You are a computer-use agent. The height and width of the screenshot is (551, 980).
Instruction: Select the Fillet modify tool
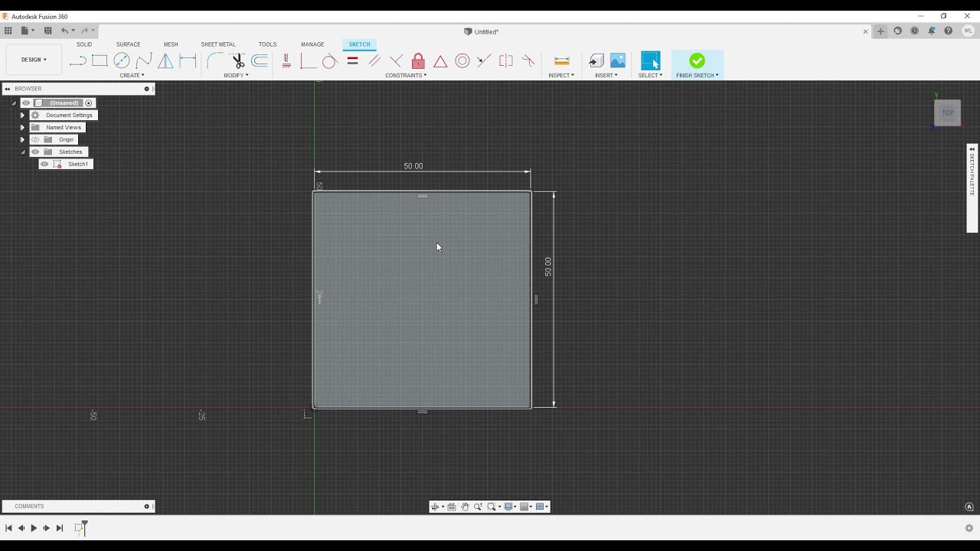click(x=215, y=61)
